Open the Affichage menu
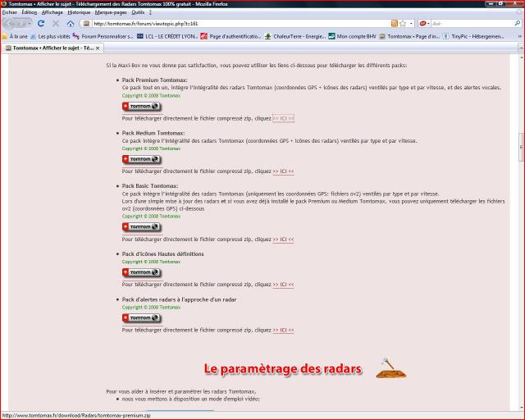This screenshot has width=525, height=420. [52, 12]
